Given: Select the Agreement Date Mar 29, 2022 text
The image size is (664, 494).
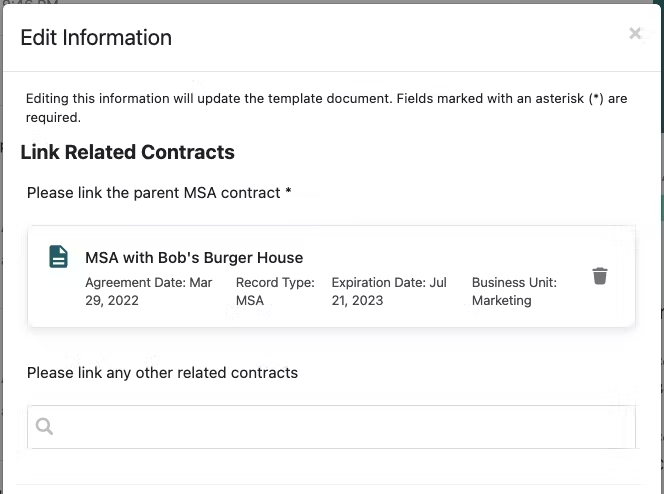Looking at the screenshot, I should [x=149, y=291].
